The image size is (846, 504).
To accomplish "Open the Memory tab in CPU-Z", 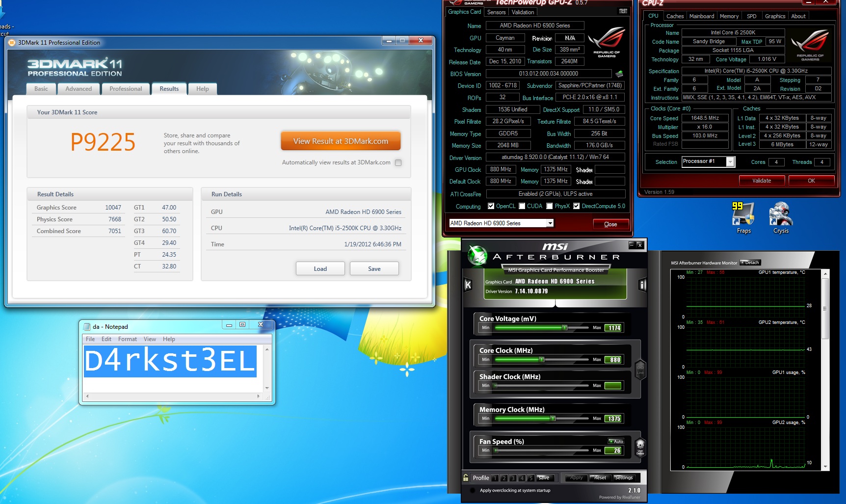I will click(x=729, y=16).
